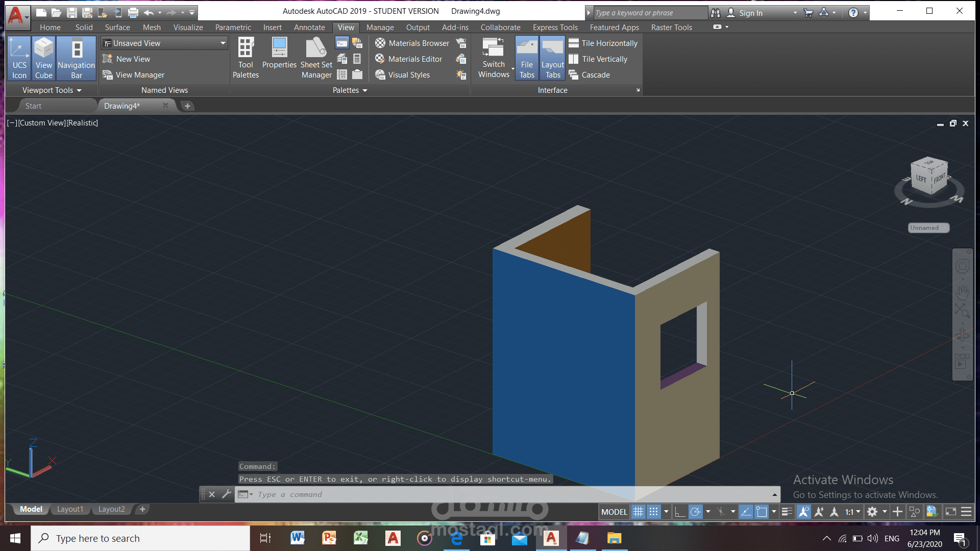Toggle the grid display in status bar
980x551 pixels.
638,512
